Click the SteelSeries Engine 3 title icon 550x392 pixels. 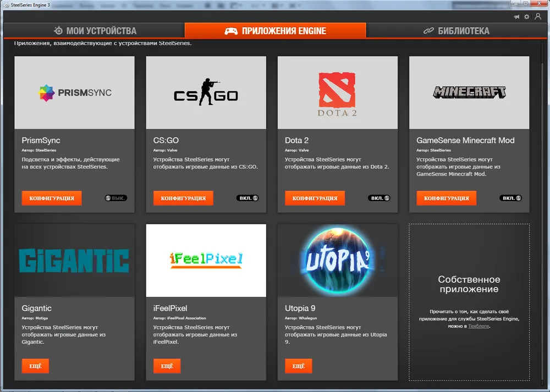pyautogui.click(x=6, y=5)
